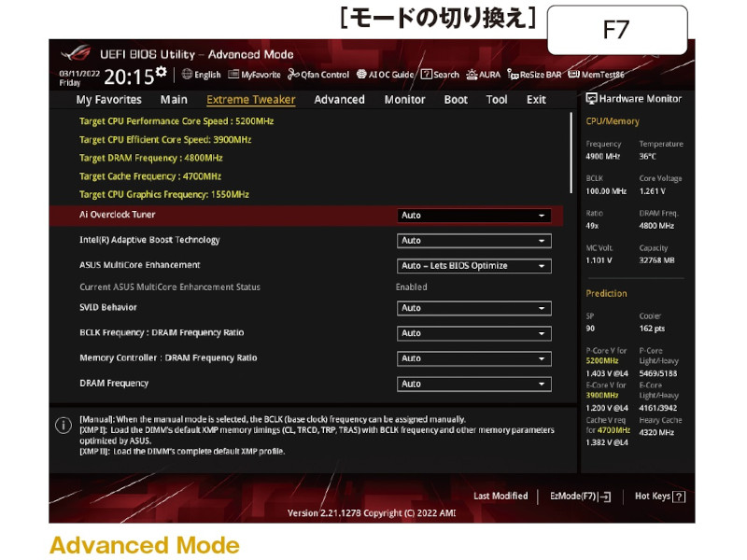Viewport: 747px width, 560px height.
Task: Click the English language globe icon
Action: pos(188,75)
